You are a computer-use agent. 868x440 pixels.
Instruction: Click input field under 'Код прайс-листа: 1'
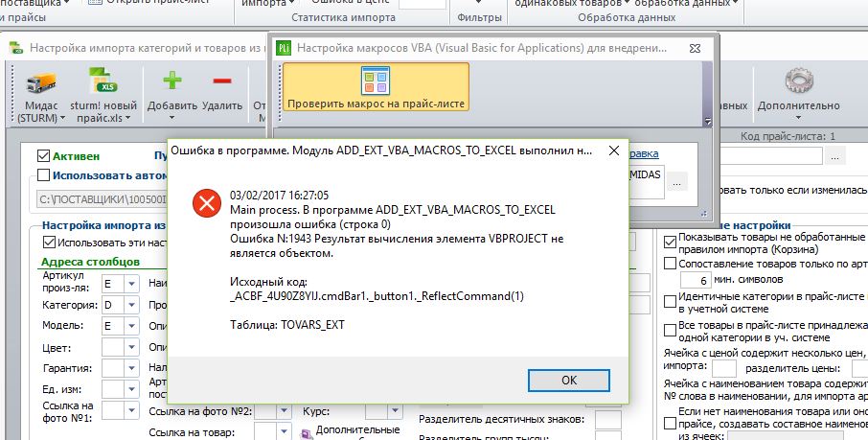coord(771,155)
